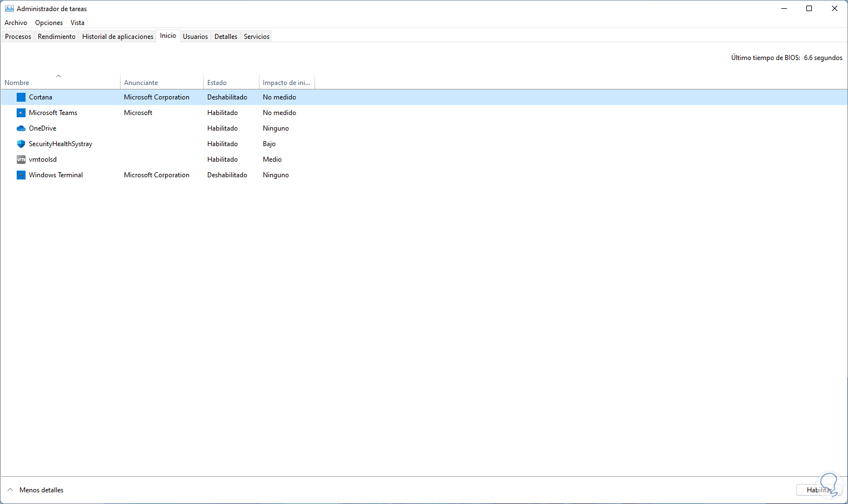This screenshot has width=848, height=504.
Task: Click OneDrive's Habilitado status cell
Action: click(x=222, y=128)
